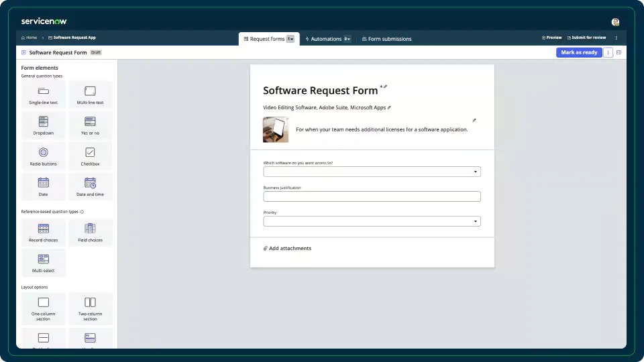Image resolution: width=644 pixels, height=362 pixels.
Task: Pick the Yes or no element
Action: point(91,125)
